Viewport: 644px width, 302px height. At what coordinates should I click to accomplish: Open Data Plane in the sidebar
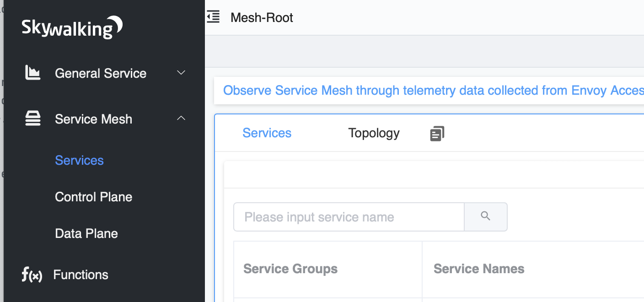(x=86, y=233)
